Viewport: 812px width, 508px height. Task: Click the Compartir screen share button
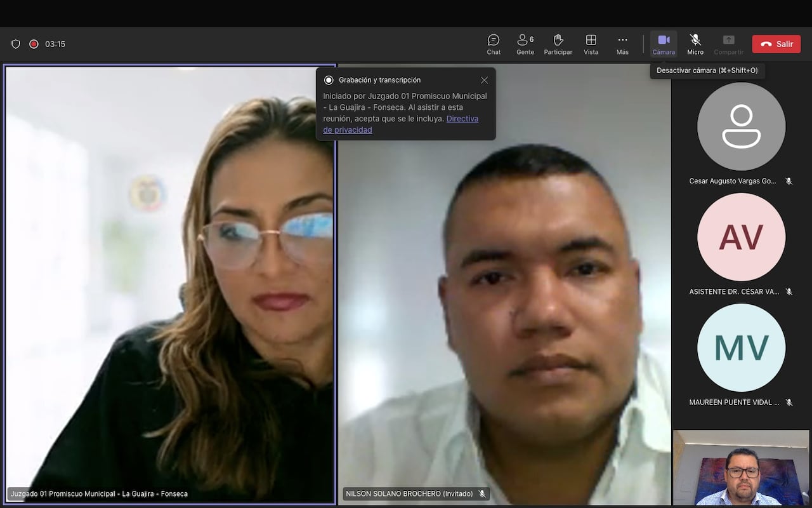(x=728, y=44)
